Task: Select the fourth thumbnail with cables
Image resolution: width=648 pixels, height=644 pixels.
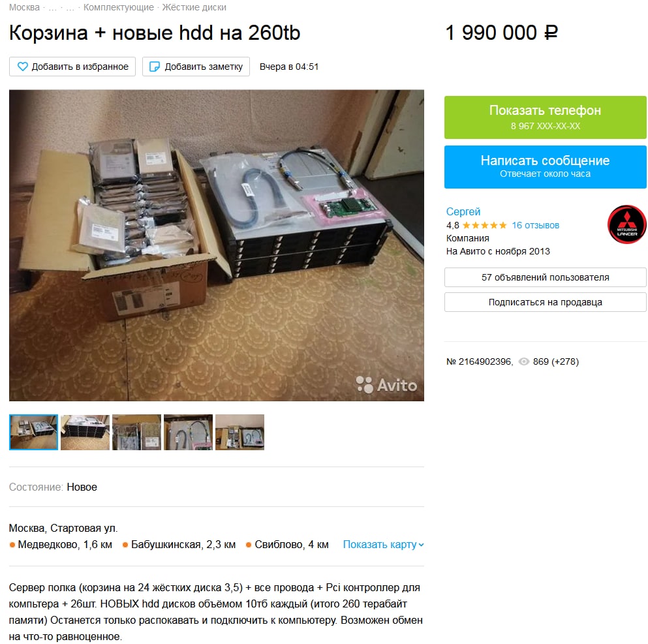Action: pyautogui.click(x=188, y=432)
